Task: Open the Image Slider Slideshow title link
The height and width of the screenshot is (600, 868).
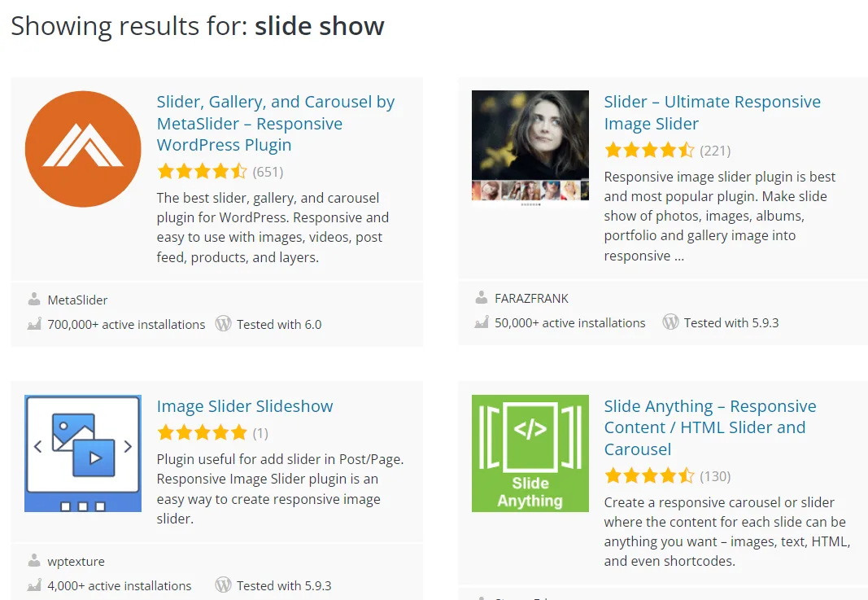Action: click(245, 406)
